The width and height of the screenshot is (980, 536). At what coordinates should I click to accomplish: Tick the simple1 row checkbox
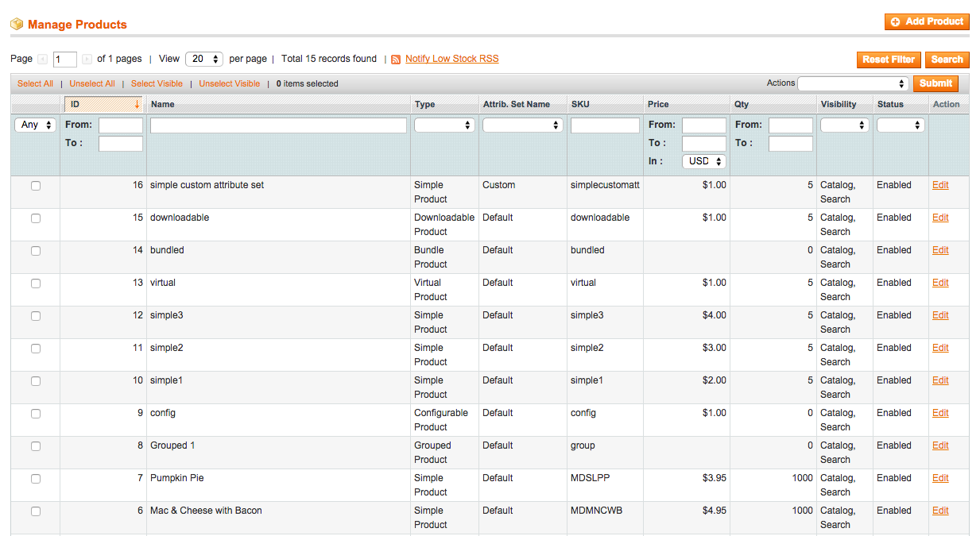pos(36,381)
